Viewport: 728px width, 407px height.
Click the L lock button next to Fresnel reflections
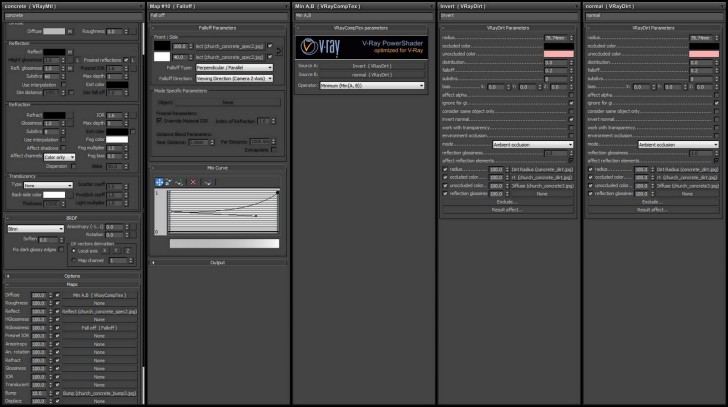pos(133,60)
